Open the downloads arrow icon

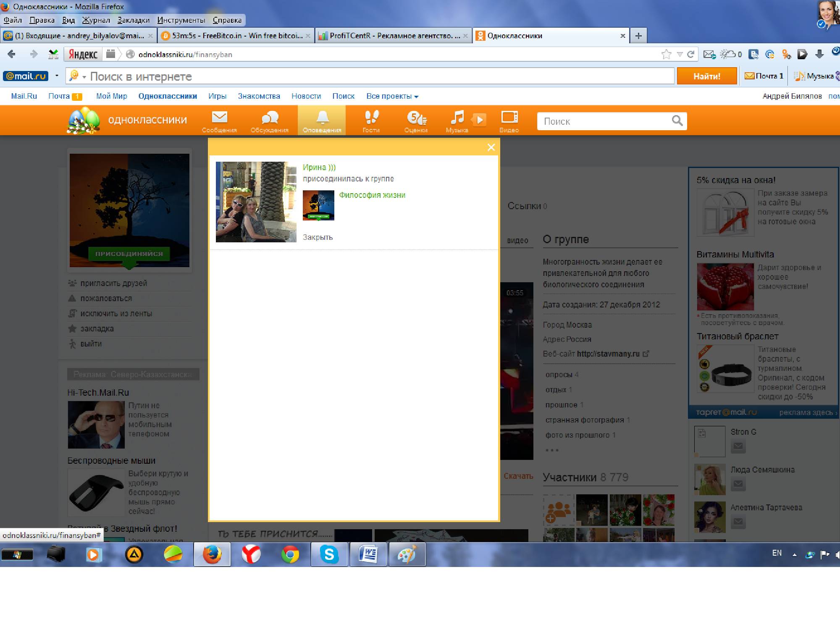pos(819,54)
